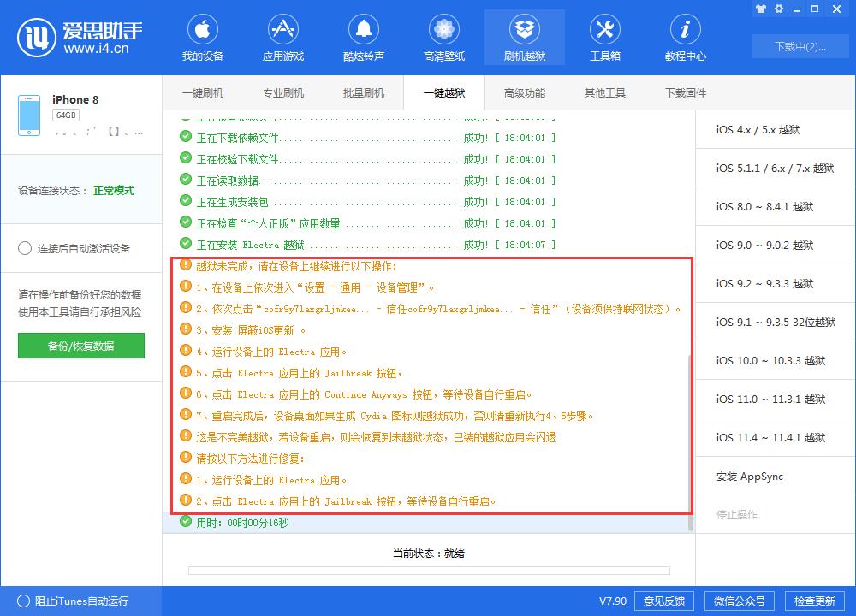Choose iOS 4.x / 5.x 越狱
Image resolution: width=856 pixels, height=616 pixels.
(x=776, y=129)
